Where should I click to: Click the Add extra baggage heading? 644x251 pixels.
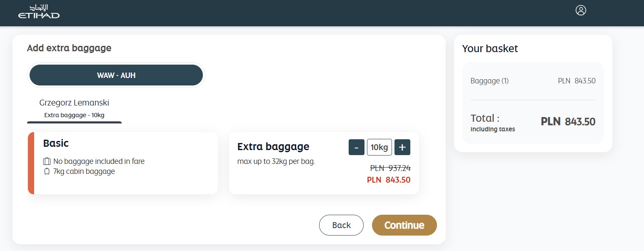click(69, 48)
